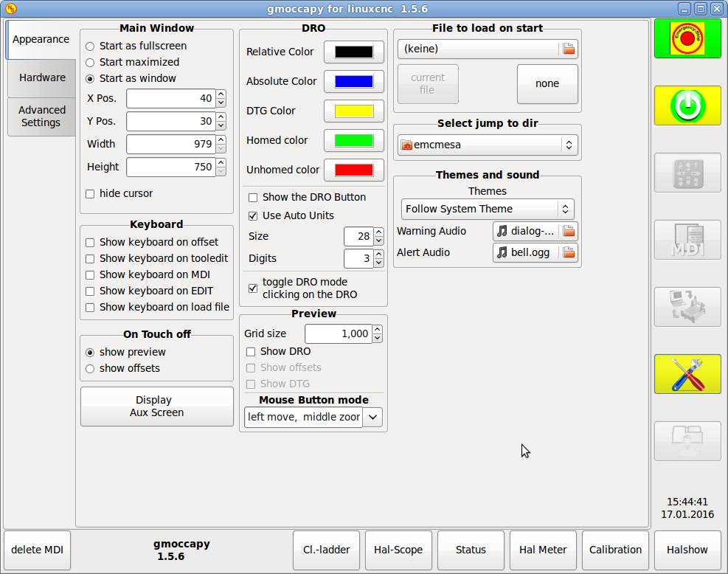Viewport: 728px width, 574px height.
Task: Pick the DTG Color yellow swatch
Action: 354,111
